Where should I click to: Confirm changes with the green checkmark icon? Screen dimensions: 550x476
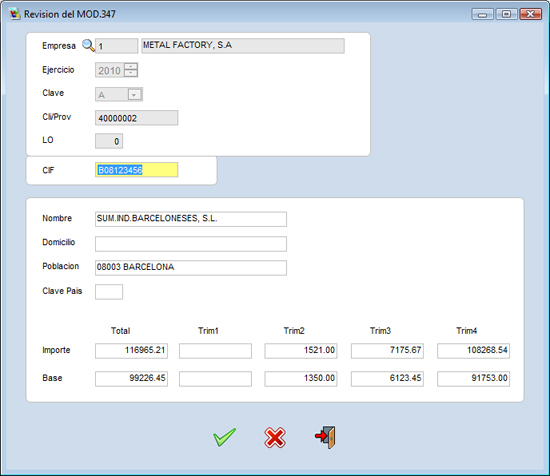point(224,437)
